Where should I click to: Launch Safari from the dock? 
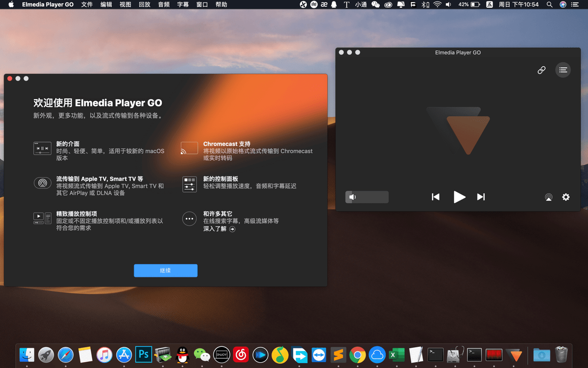click(x=66, y=354)
